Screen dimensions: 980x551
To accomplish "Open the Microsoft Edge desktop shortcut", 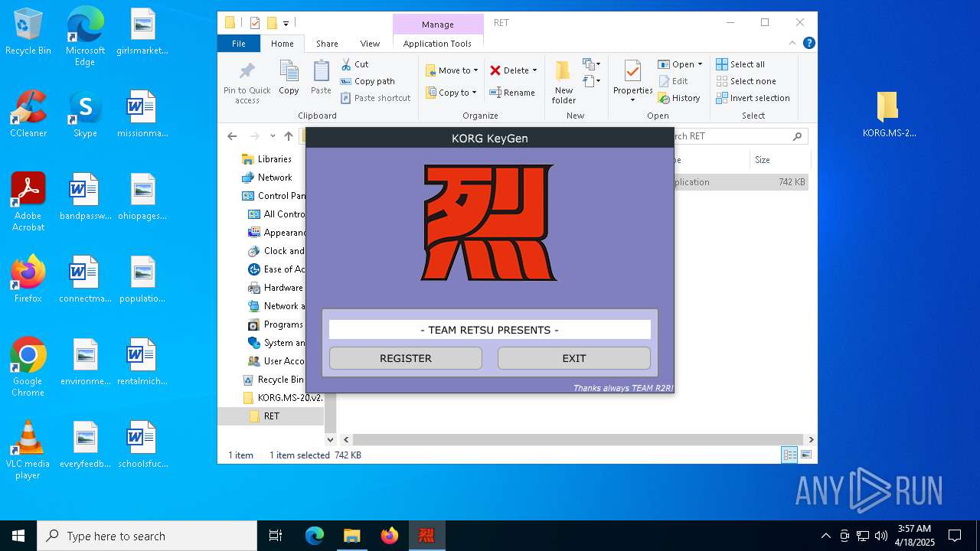I will click(85, 37).
